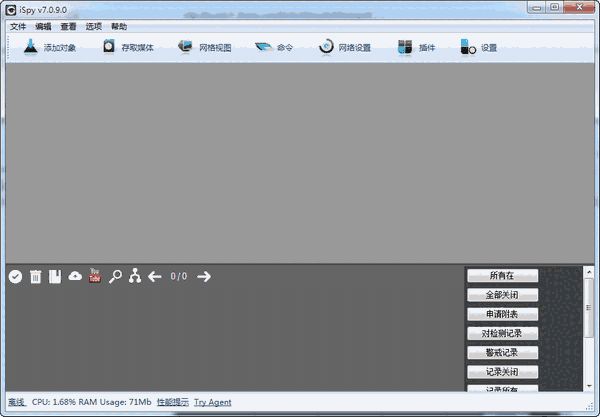600x417 pixels.
Task: Open the 存取媒体 (Access media) toolbar icon
Action: [x=109, y=47]
